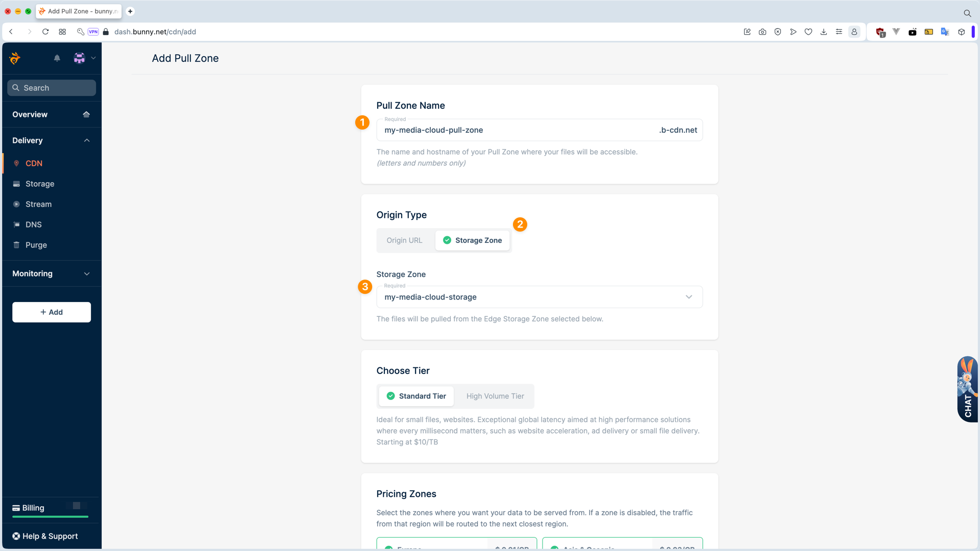This screenshot has width=980, height=551.
Task: Open browser profile icon
Action: coord(854,32)
